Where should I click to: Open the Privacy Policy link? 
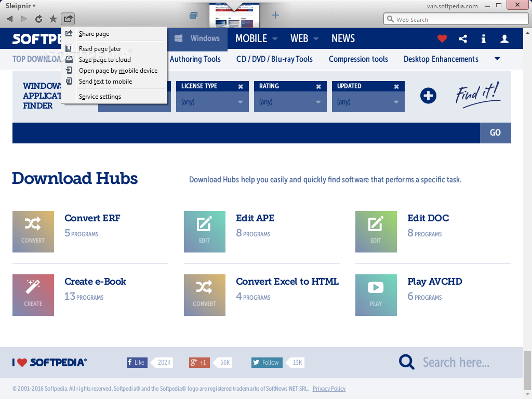click(x=329, y=389)
